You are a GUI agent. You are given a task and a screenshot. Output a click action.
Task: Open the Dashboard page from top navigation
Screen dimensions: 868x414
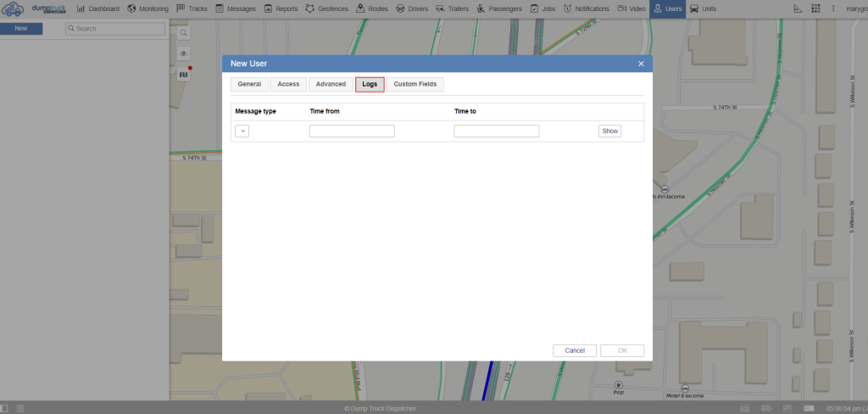98,8
